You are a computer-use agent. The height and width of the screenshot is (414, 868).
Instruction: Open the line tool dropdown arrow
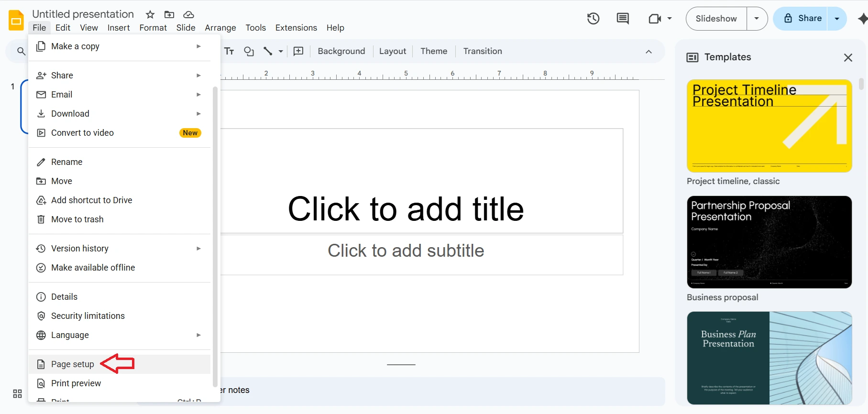[x=281, y=51]
